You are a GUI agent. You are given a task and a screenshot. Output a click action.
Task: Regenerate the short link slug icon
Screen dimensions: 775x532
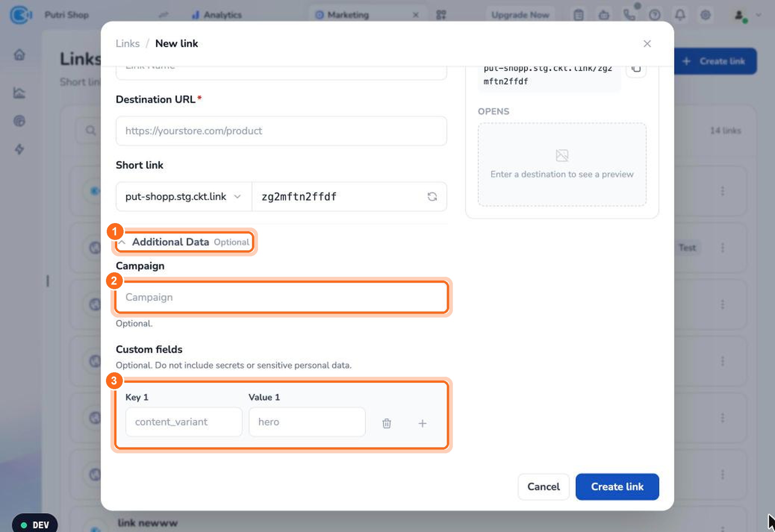pyautogui.click(x=432, y=197)
